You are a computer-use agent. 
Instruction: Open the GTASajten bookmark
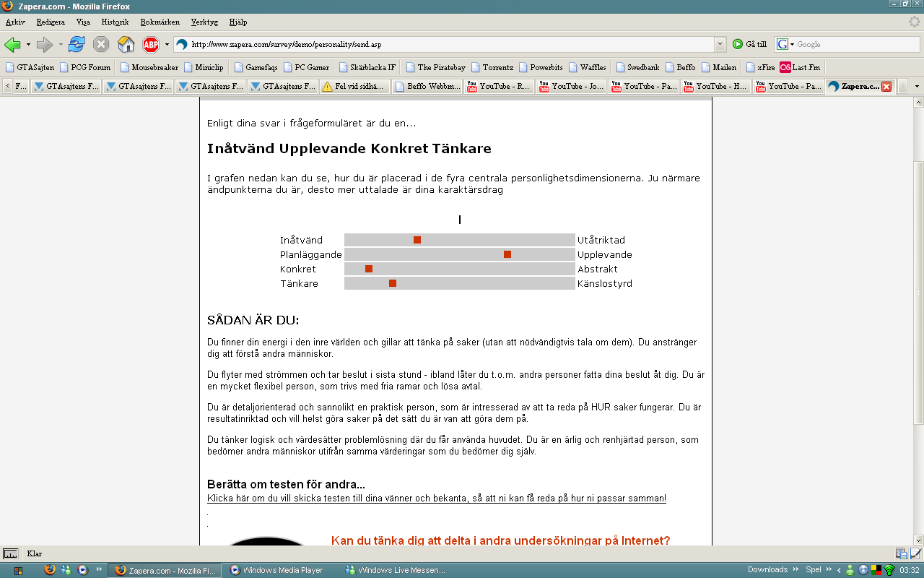point(30,67)
